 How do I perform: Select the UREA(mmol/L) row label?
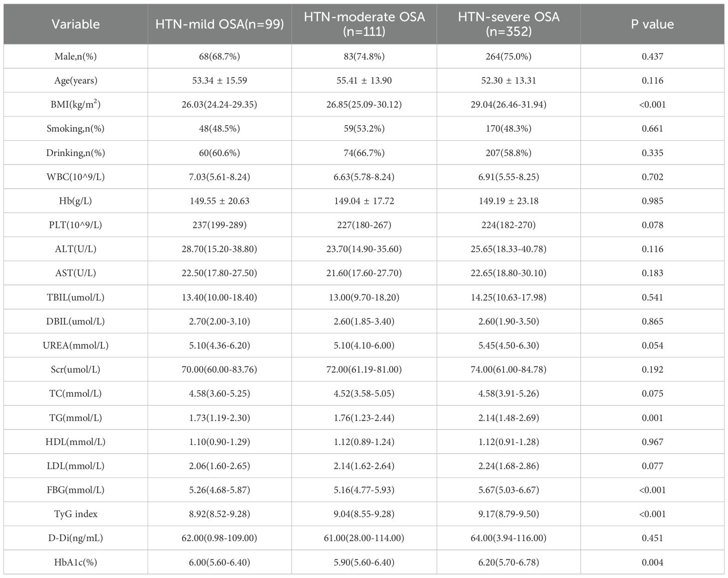click(x=76, y=345)
